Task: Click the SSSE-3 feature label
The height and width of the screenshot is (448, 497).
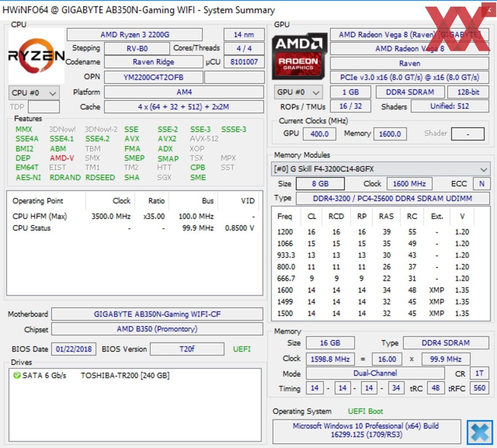Action: tap(234, 129)
